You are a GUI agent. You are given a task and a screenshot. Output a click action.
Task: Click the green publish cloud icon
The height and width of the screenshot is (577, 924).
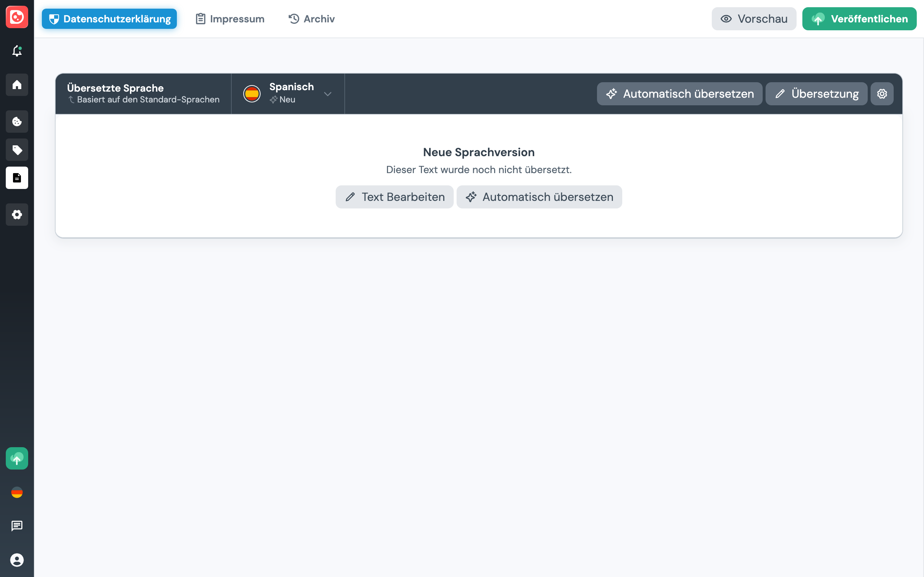(16, 458)
